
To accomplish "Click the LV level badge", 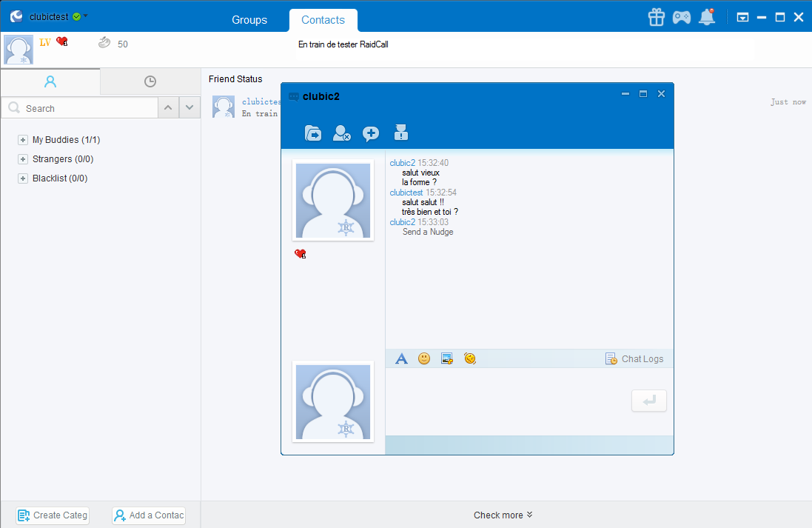I will 45,42.
